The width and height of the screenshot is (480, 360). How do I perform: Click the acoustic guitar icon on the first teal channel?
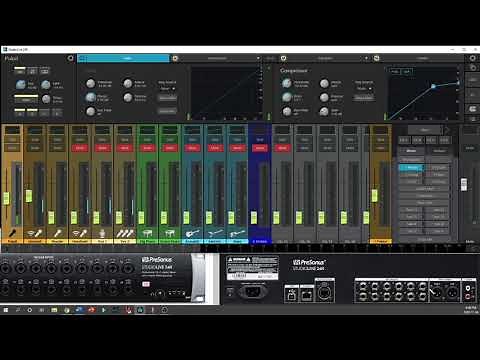tap(192, 233)
